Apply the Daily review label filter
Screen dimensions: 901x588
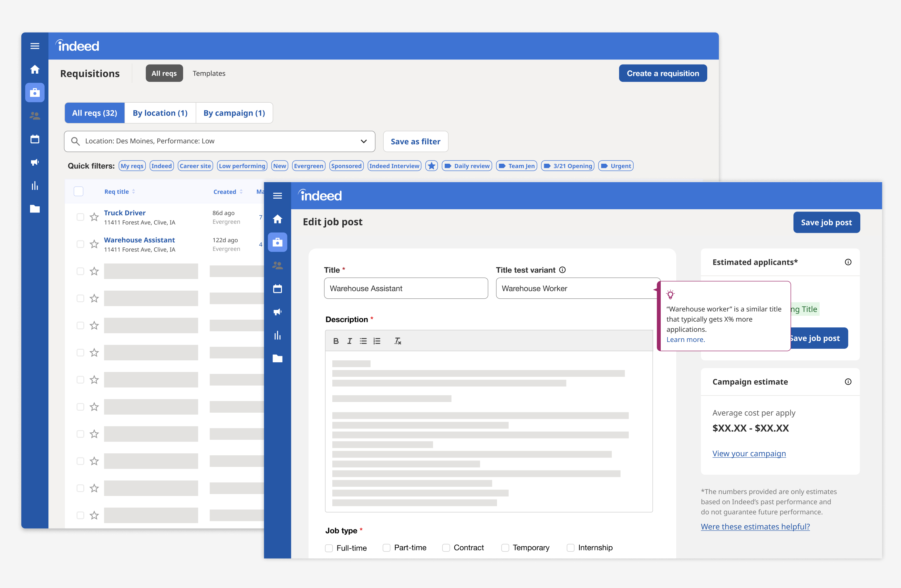[x=467, y=166]
